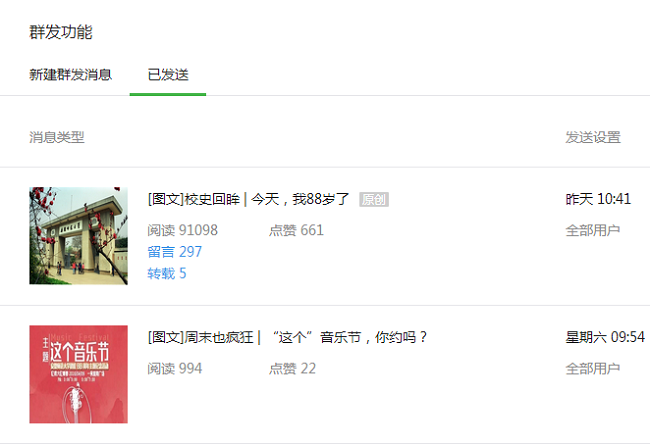Click the 昨天 10:41 send time
The width and height of the screenshot is (650, 444).
598,199
